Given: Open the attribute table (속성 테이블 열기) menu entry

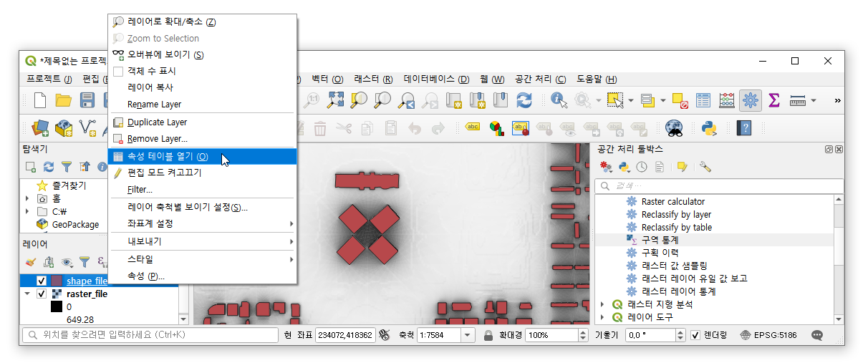Looking at the screenshot, I should click(202, 157).
